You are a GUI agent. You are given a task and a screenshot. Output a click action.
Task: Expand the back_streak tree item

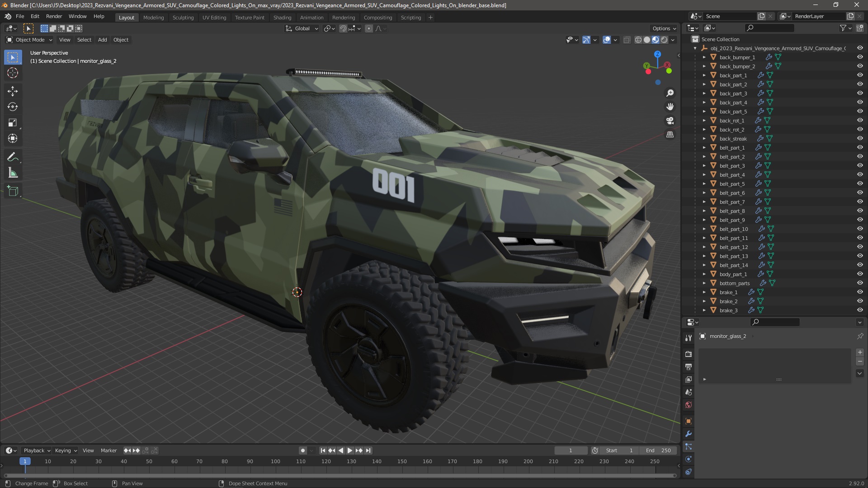click(704, 138)
